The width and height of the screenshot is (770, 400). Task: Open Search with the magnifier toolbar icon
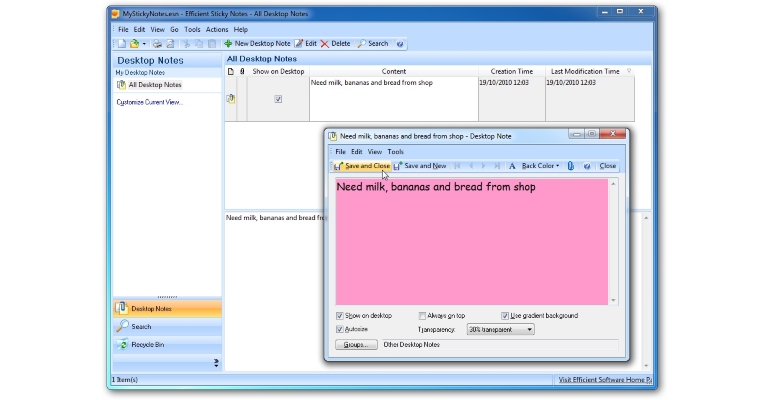[x=362, y=44]
